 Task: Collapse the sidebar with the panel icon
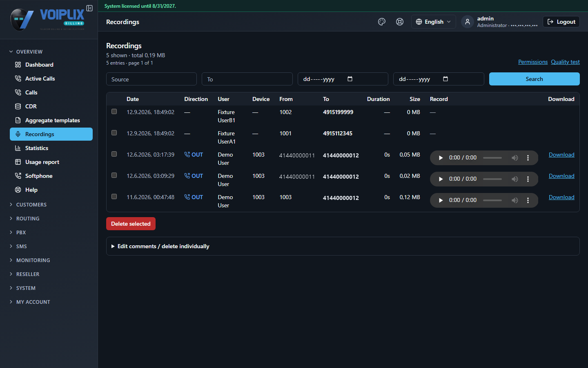(89, 8)
